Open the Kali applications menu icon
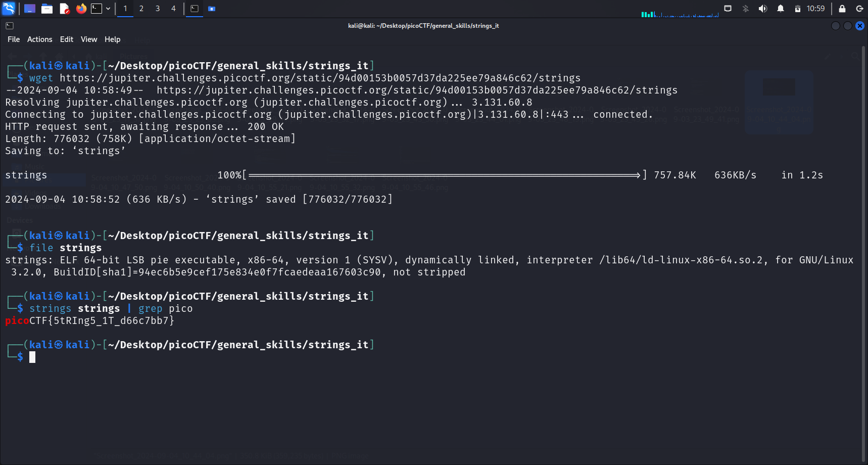Viewport: 868px width, 465px height. pyautogui.click(x=9, y=9)
